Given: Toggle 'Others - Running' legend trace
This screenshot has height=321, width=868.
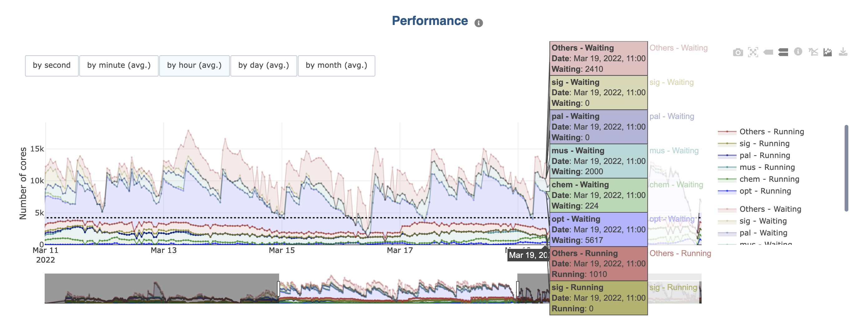Looking at the screenshot, I should (x=771, y=132).
